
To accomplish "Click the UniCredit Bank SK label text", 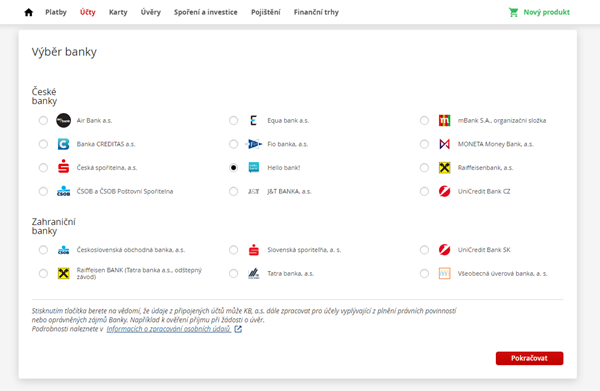I will 484,250.
